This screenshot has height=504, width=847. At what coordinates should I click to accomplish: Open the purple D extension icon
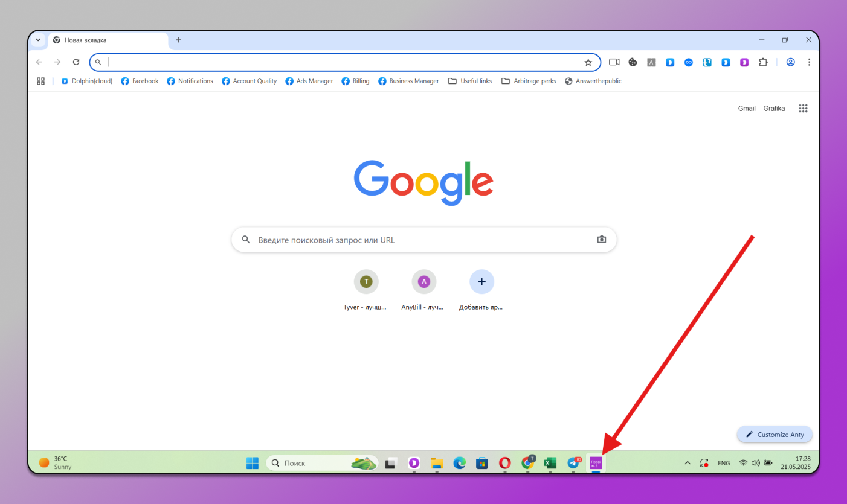click(744, 62)
